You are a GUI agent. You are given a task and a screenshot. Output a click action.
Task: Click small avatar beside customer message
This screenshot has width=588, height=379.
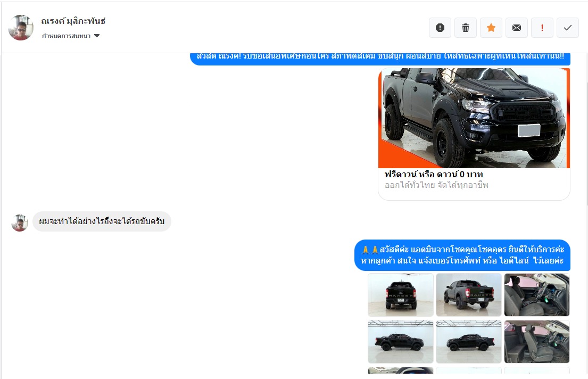coord(20,223)
